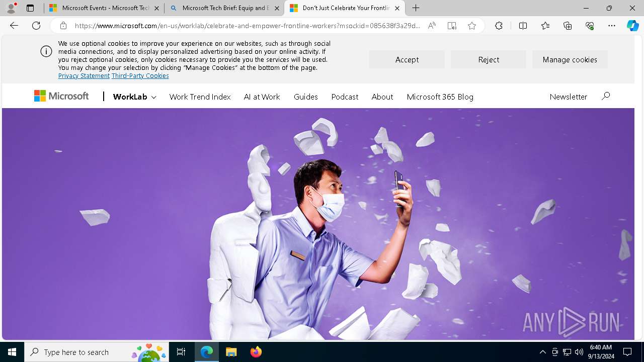Click the hero image of masked worker
The width and height of the screenshot is (644, 362).
pos(318,224)
